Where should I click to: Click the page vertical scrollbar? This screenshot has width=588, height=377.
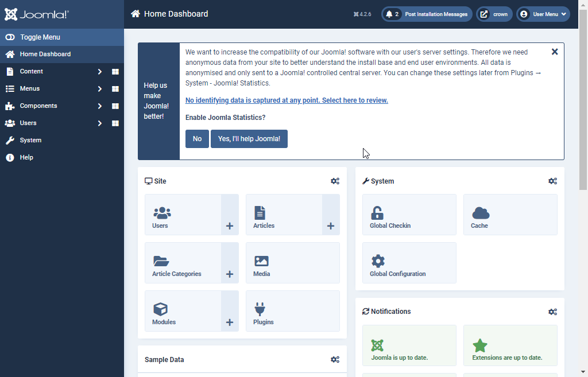pyautogui.click(x=583, y=101)
